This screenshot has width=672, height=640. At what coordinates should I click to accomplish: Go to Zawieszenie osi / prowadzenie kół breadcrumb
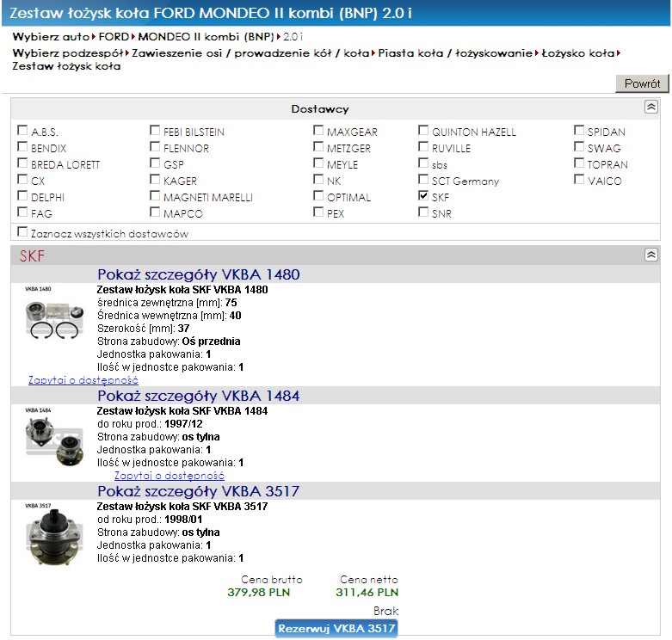pyautogui.click(x=250, y=53)
